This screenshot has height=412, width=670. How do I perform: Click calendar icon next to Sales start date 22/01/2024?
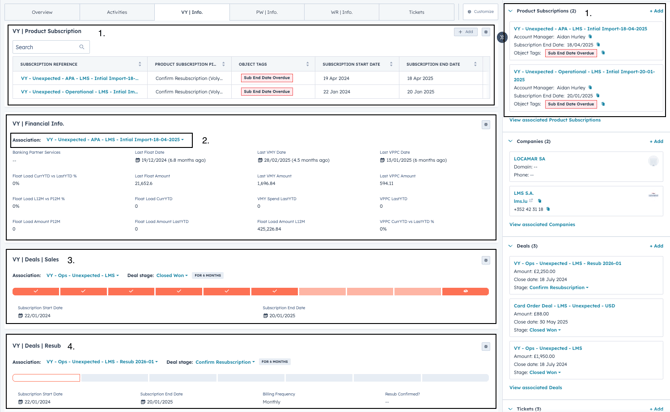21,316
